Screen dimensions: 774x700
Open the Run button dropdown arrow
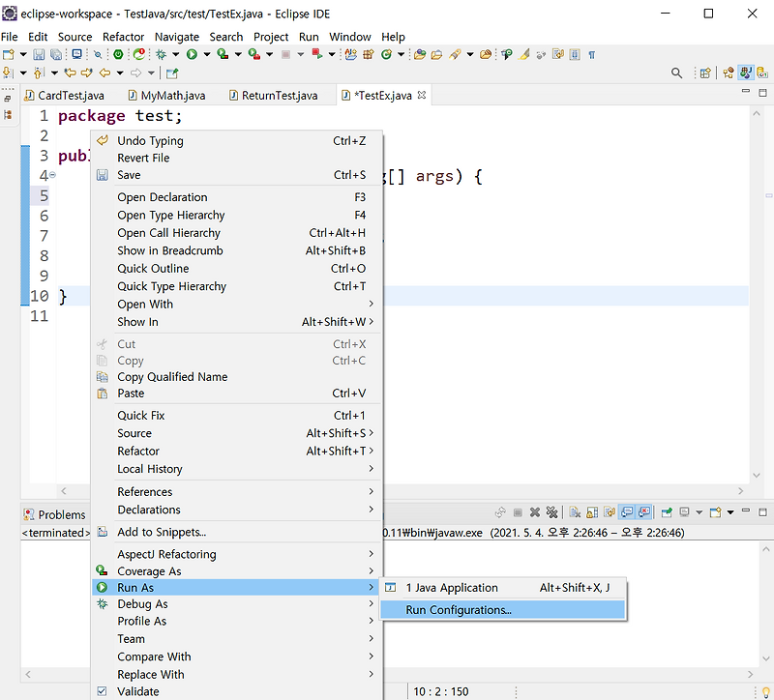click(207, 54)
